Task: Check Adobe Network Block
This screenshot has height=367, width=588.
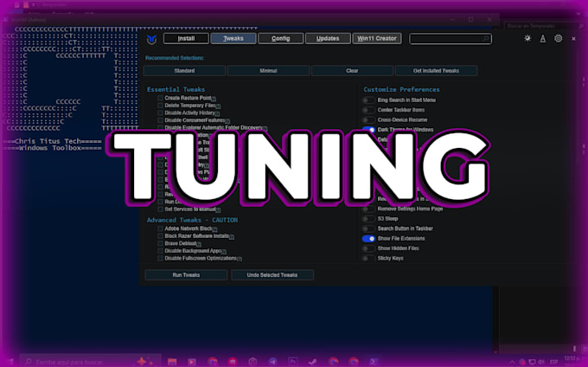Action: pyautogui.click(x=160, y=229)
